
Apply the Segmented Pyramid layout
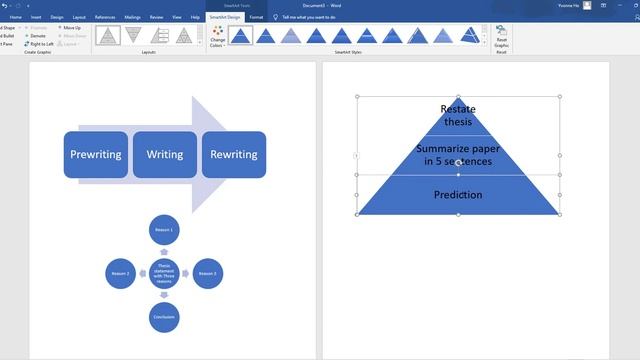[184, 35]
